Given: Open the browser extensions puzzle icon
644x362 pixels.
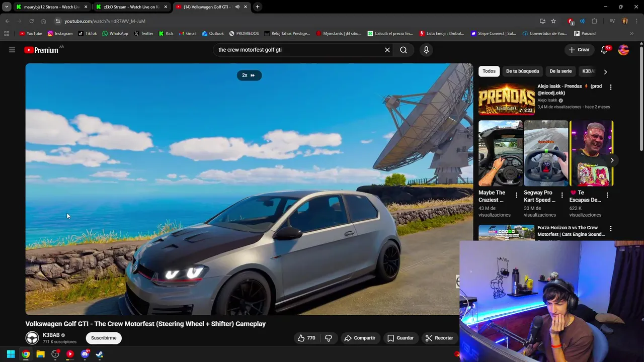Looking at the screenshot, I should [x=595, y=21].
